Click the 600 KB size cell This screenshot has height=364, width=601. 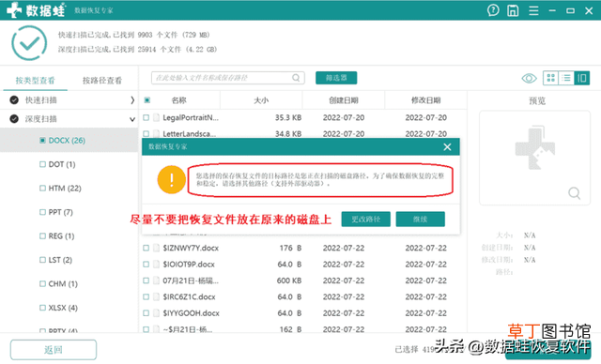click(x=289, y=281)
